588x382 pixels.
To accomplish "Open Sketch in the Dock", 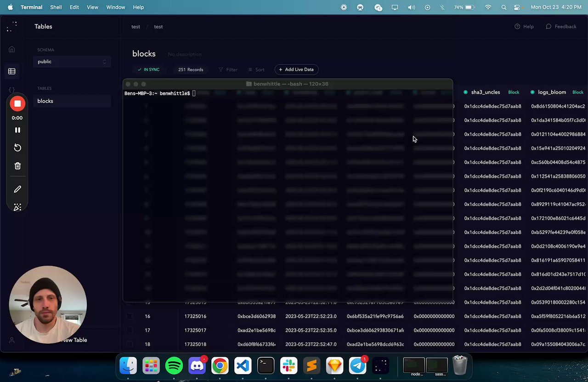I will (335, 365).
